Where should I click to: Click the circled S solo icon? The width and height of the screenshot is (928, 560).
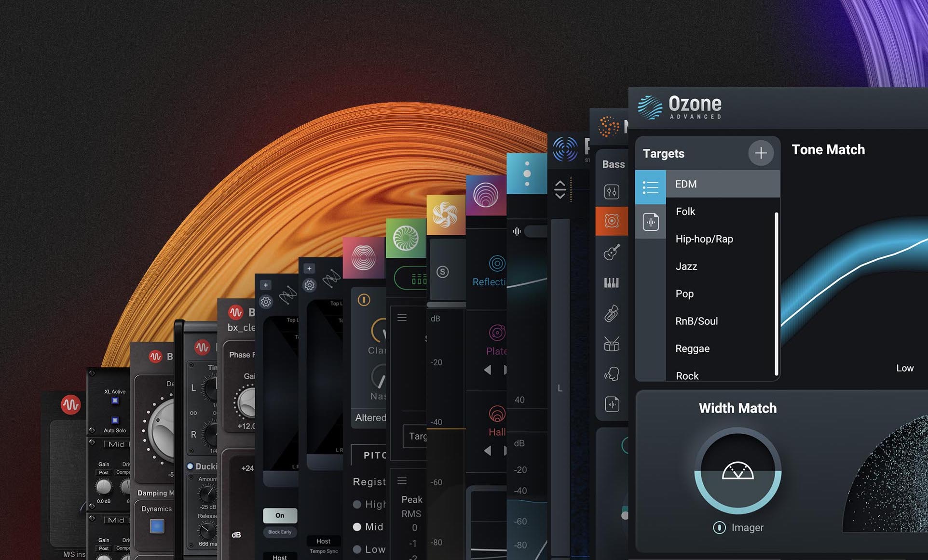(442, 272)
